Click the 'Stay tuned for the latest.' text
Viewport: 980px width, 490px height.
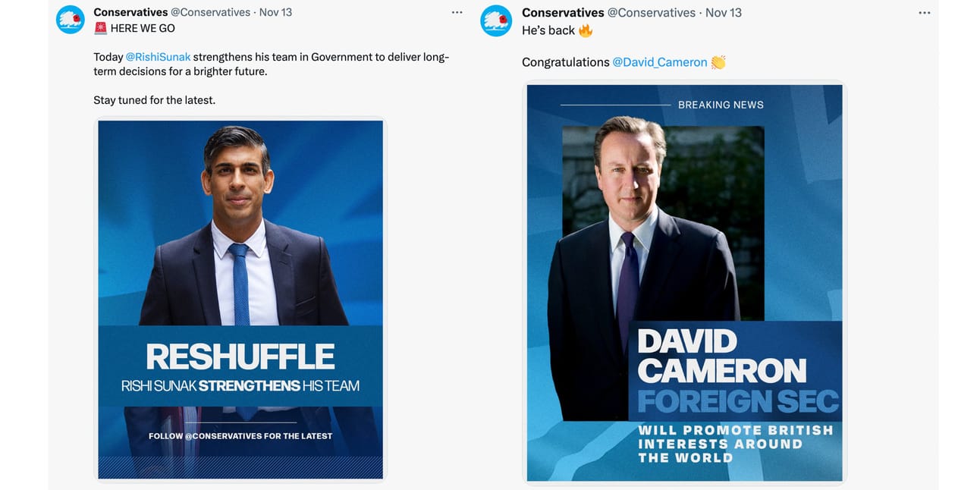(x=155, y=100)
